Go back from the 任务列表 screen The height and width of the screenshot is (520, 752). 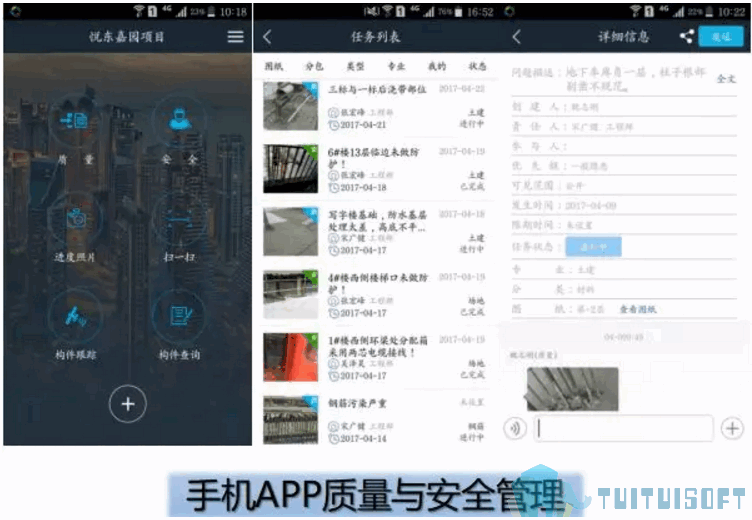pyautogui.click(x=268, y=36)
